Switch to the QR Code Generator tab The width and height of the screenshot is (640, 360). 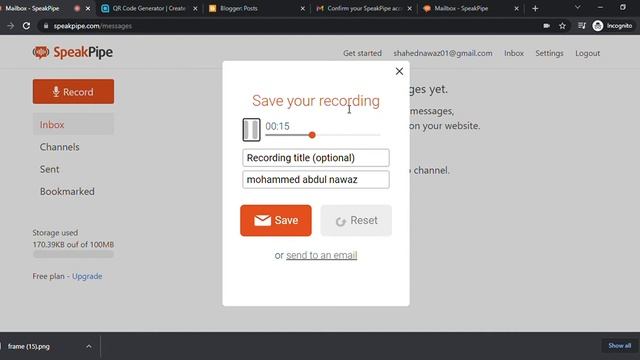click(149, 8)
